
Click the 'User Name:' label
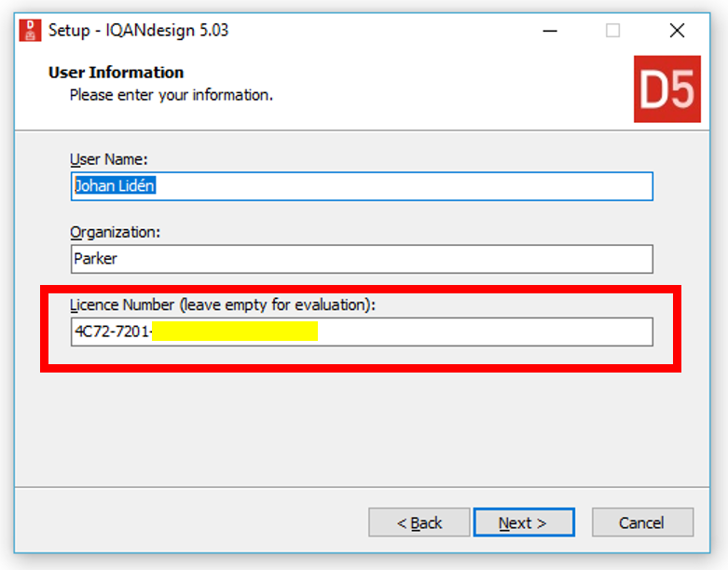pos(109,159)
